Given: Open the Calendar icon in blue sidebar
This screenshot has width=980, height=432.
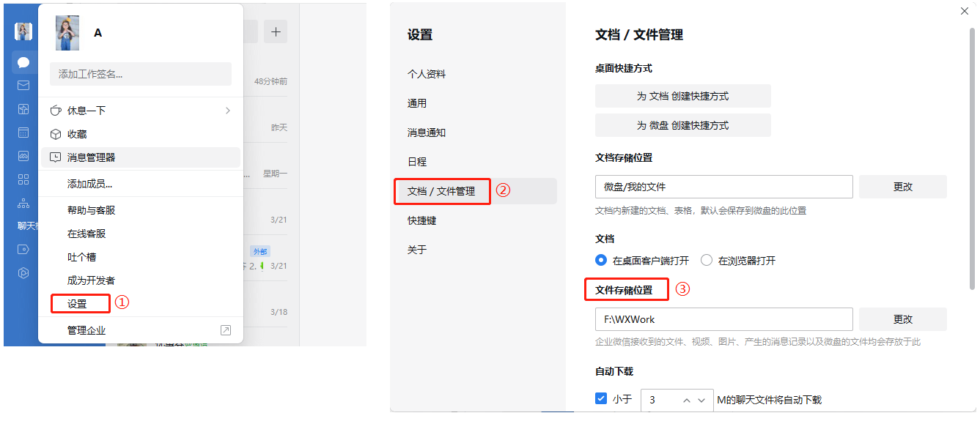Looking at the screenshot, I should tap(23, 133).
